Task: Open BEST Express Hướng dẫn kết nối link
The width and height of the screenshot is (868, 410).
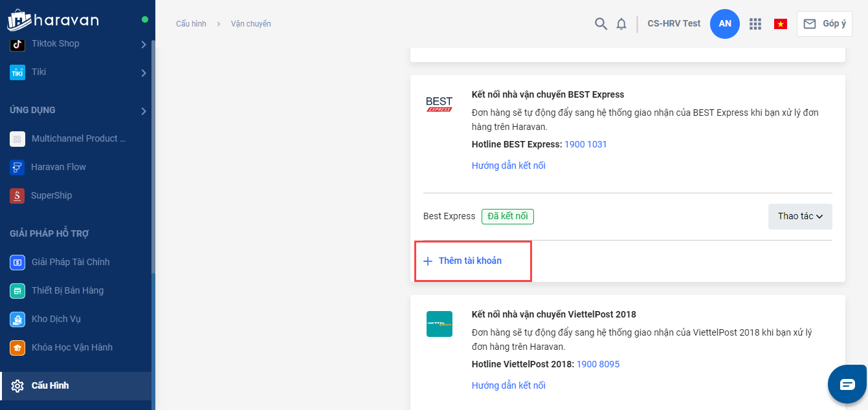Action: coord(509,166)
